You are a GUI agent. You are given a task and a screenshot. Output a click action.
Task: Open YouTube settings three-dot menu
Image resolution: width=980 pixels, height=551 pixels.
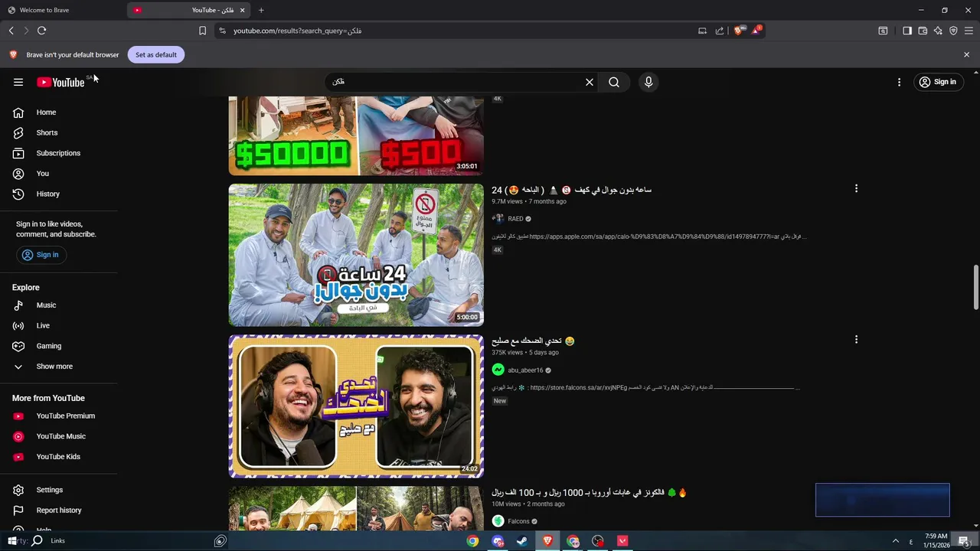[x=899, y=82]
